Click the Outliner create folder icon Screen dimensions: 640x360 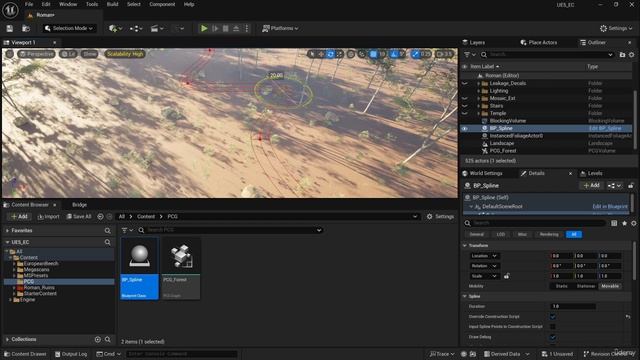pyautogui.click(x=622, y=55)
